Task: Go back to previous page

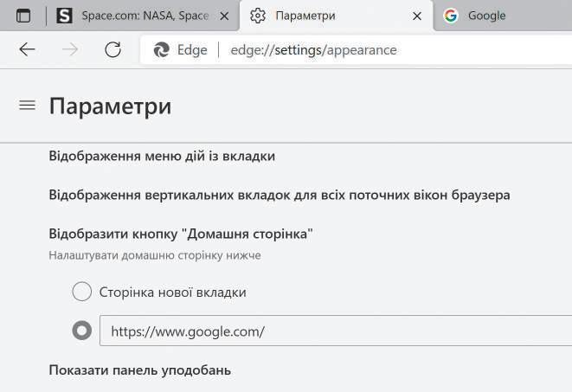Action: [27, 49]
